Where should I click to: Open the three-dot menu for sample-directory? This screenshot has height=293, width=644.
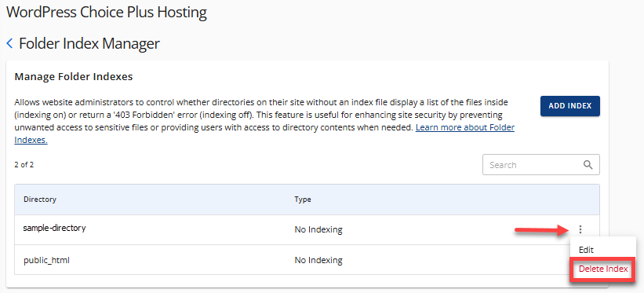click(x=580, y=229)
